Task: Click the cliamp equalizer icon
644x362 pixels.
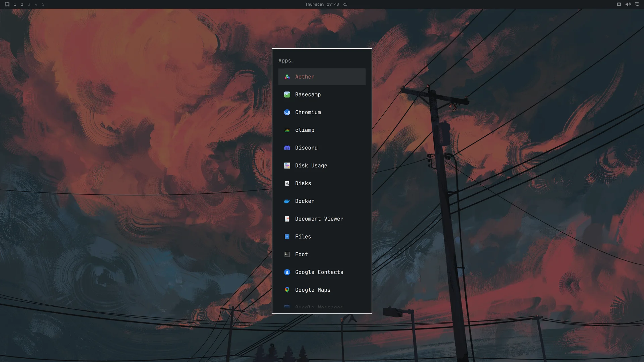Action: click(x=287, y=130)
